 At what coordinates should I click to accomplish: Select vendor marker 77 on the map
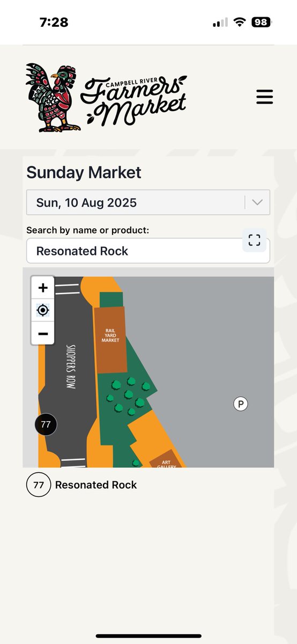(46, 425)
